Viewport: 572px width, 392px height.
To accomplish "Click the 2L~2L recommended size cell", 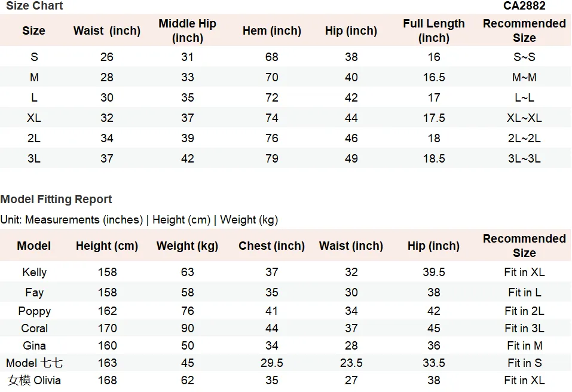I will 524,138.
